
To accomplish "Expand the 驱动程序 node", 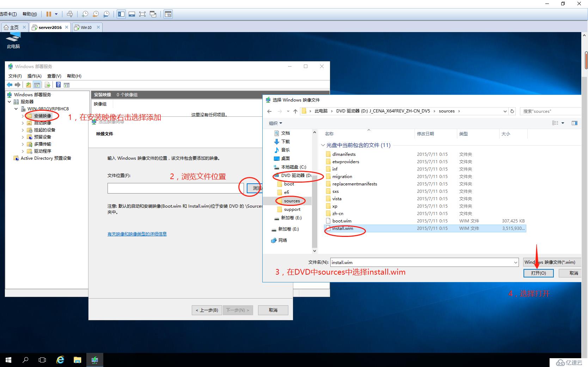I will pos(23,151).
